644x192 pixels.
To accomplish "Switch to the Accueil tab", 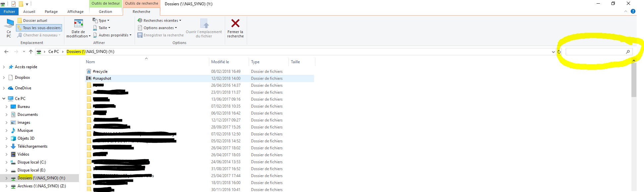I will (29, 12).
